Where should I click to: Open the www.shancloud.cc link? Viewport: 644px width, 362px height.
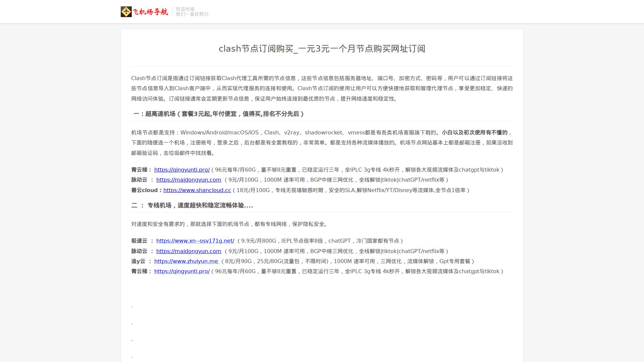[x=197, y=190]
